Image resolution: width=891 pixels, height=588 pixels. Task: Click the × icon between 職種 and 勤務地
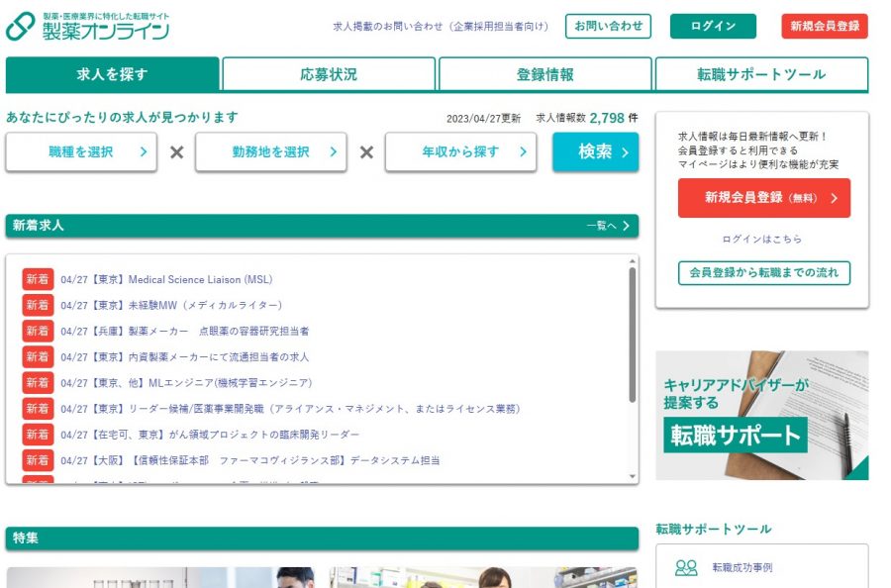pyautogui.click(x=176, y=152)
